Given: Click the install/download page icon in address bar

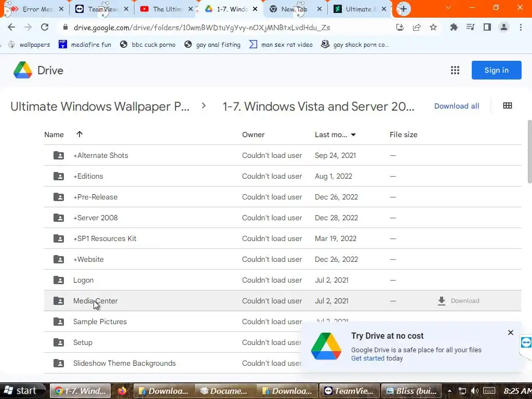Looking at the screenshot, I should coord(400,27).
